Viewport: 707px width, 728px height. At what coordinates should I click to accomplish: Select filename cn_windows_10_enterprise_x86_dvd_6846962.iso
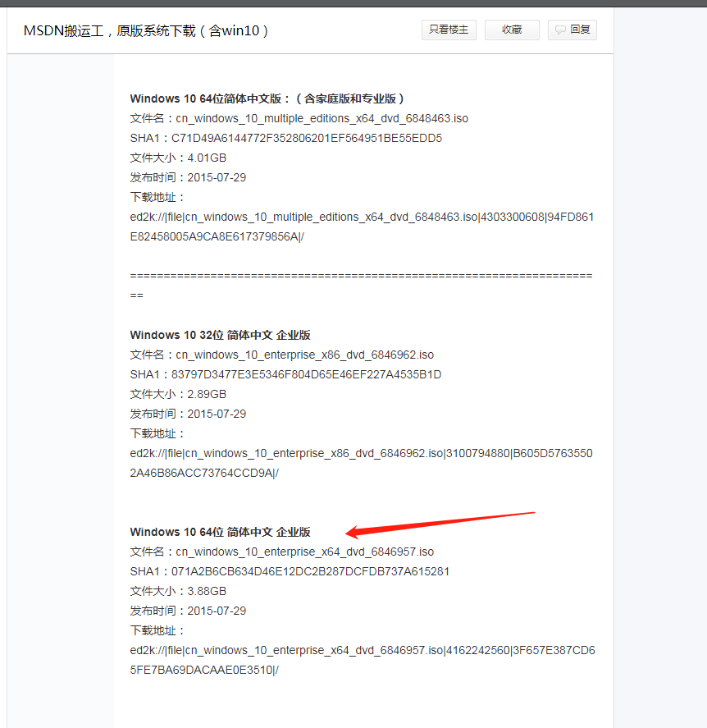(x=305, y=355)
